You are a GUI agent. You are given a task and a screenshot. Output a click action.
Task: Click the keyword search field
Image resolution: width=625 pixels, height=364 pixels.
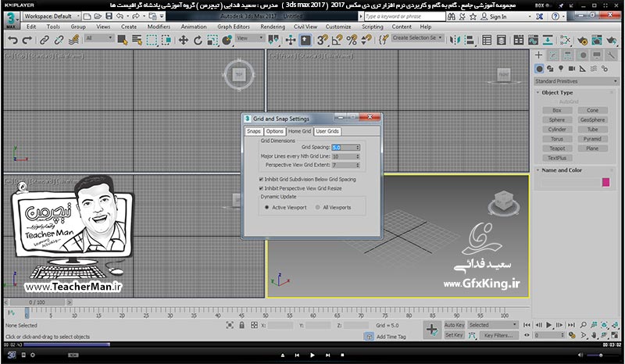404,16
